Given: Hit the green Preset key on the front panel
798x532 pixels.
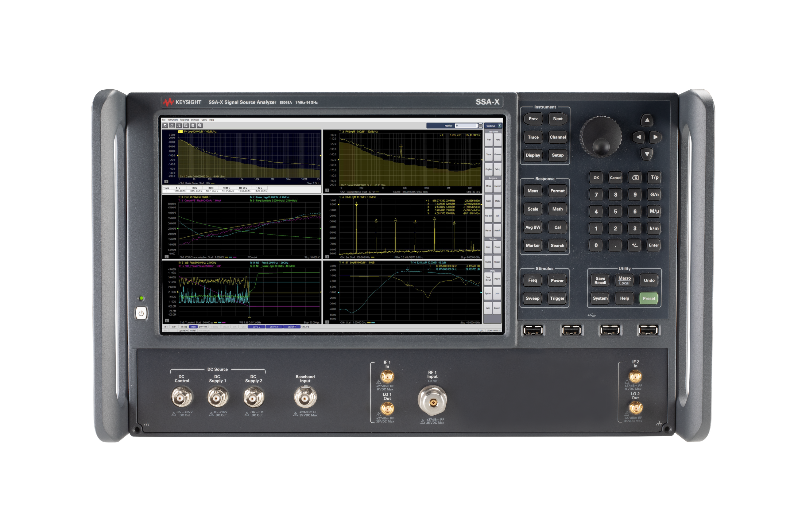Looking at the screenshot, I should pyautogui.click(x=649, y=299).
